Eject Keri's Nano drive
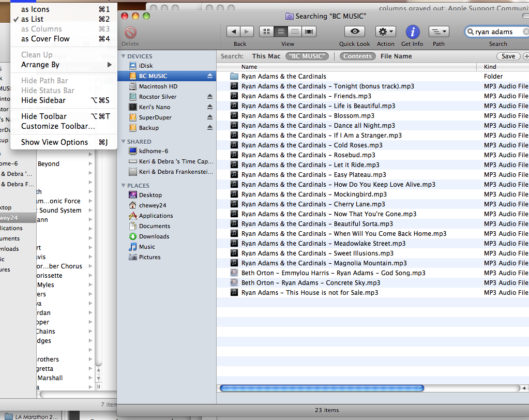Screen dimensions: 529x420 209,106
